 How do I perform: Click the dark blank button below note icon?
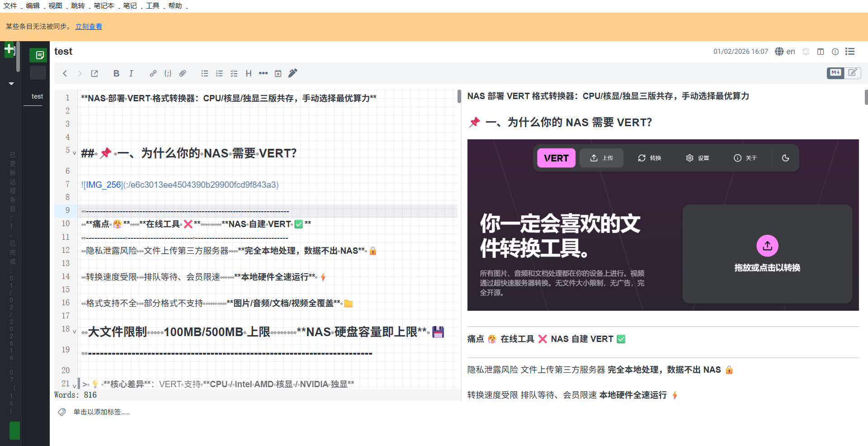38,72
